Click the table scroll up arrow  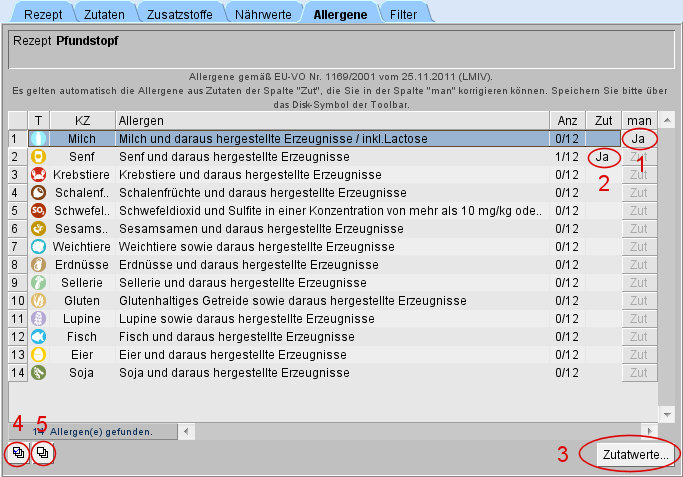pyautogui.click(x=667, y=120)
